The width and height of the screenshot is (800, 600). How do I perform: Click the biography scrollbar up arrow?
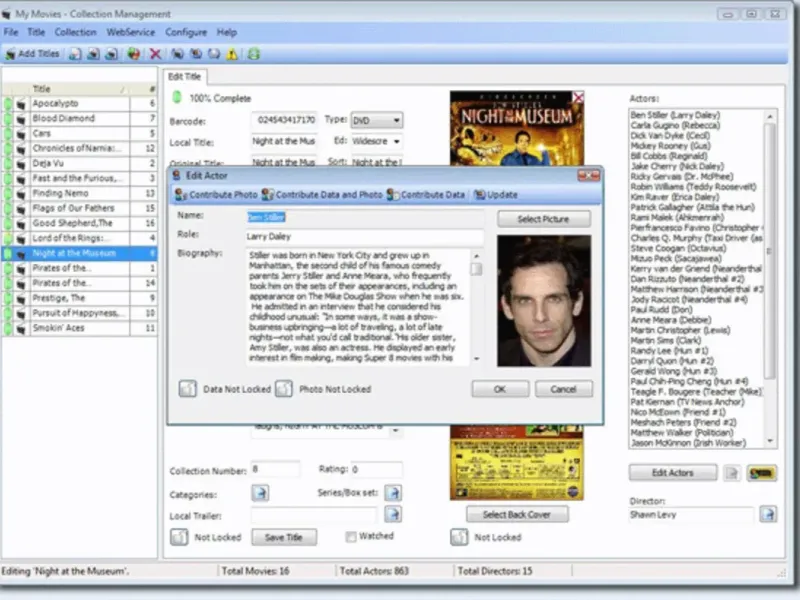(477, 256)
